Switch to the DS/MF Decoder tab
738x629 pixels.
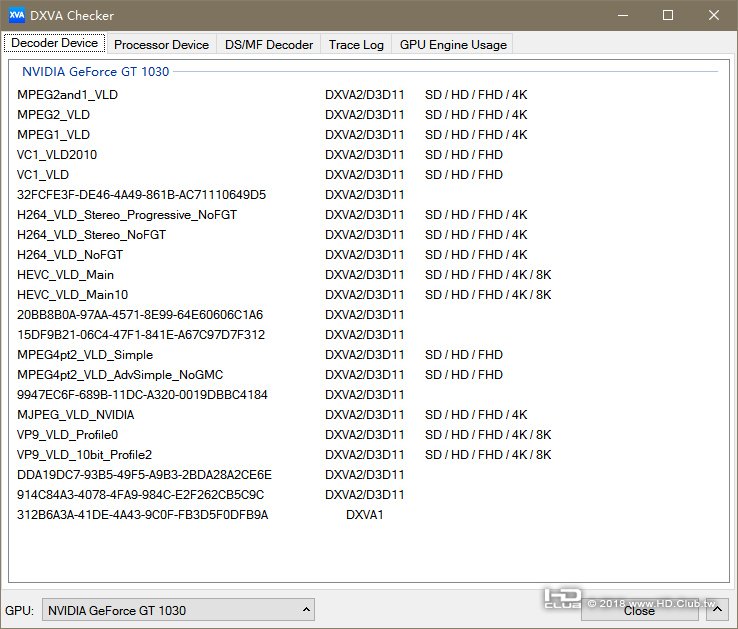pyautogui.click(x=269, y=44)
